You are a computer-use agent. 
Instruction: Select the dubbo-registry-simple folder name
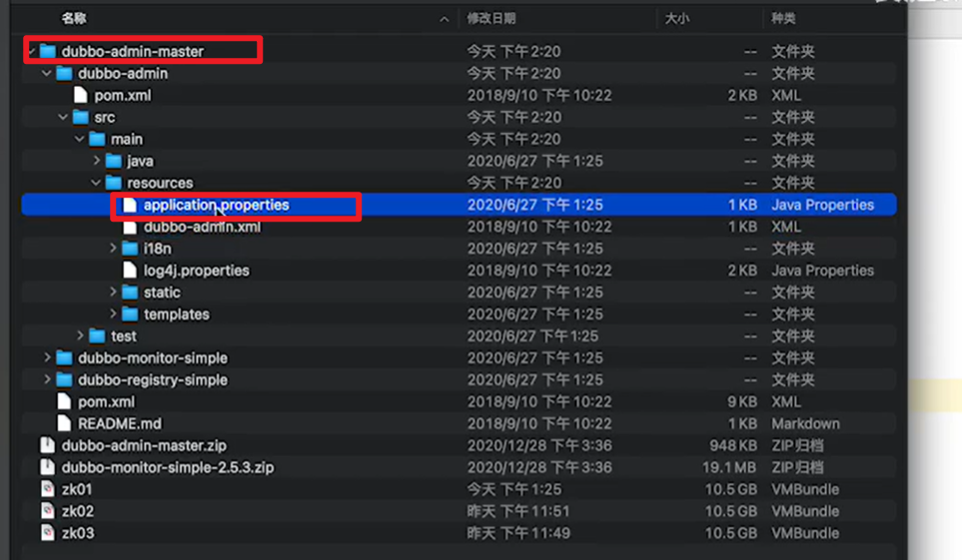pyautogui.click(x=153, y=380)
